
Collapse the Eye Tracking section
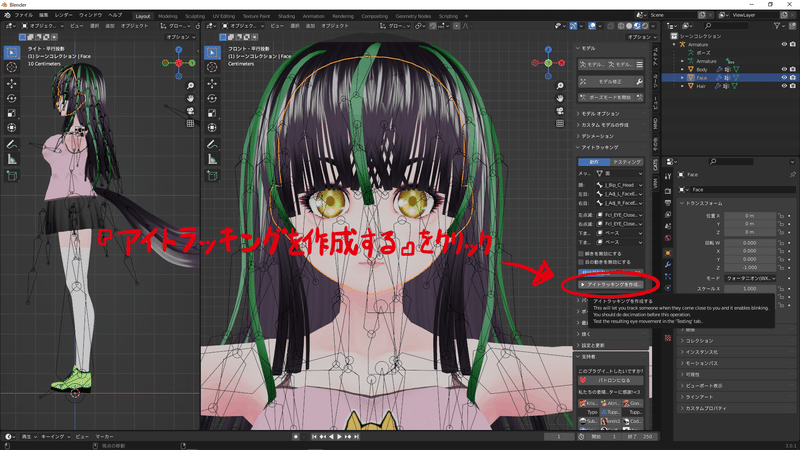(x=599, y=147)
